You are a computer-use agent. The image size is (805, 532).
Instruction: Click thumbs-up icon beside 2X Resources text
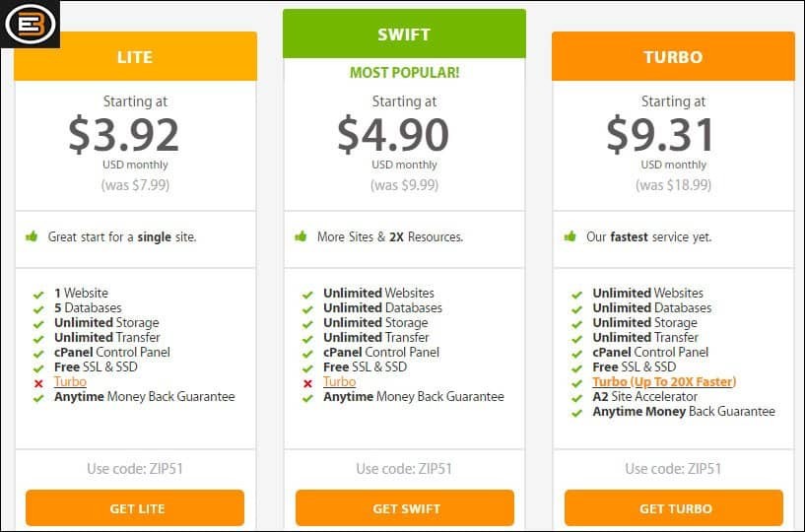click(301, 236)
